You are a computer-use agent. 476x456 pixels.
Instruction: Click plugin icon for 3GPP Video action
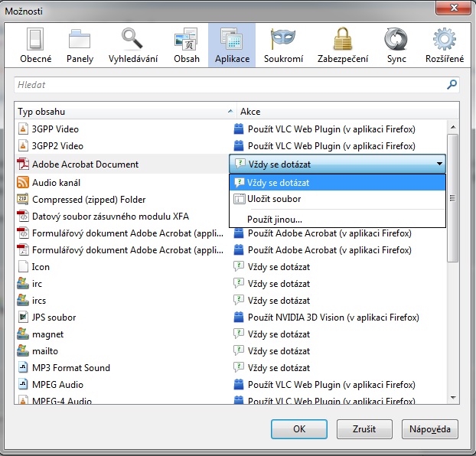point(239,129)
